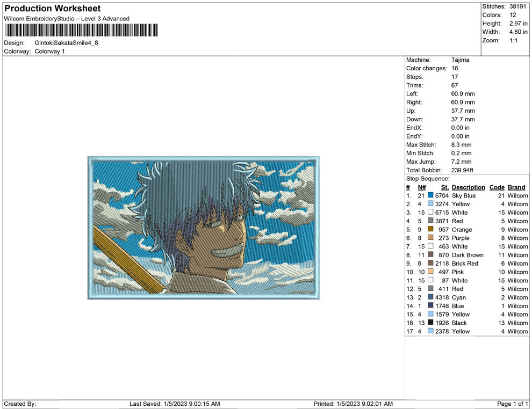The width and height of the screenshot is (532, 409).
Task: Click the 'Description' column header
Action: (468, 187)
